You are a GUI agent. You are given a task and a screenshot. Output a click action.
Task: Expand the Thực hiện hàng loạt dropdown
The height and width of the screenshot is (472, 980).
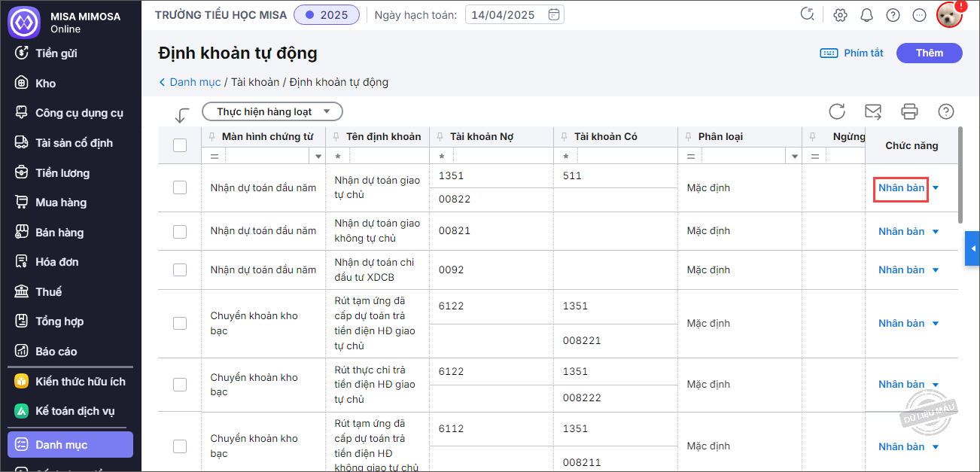272,111
